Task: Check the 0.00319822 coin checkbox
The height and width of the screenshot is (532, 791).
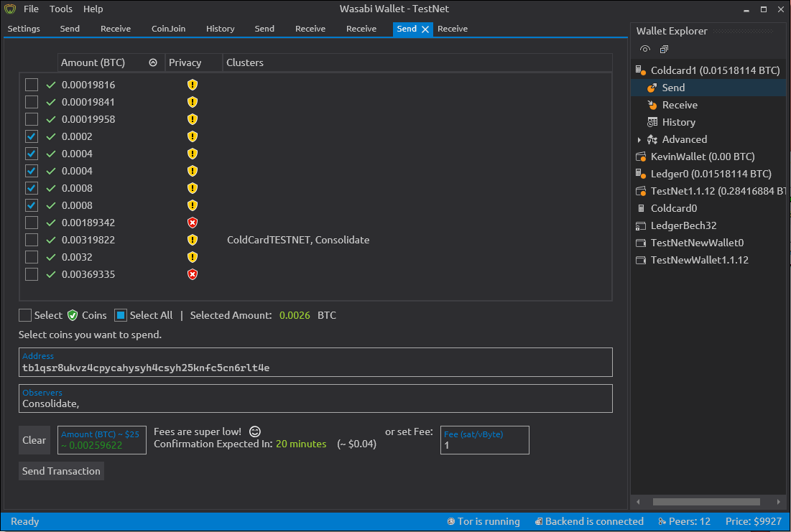Action: pos(32,240)
